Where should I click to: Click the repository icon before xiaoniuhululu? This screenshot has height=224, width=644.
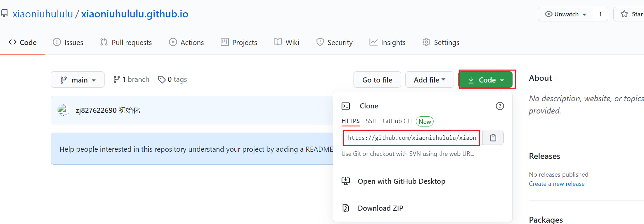coord(4,14)
